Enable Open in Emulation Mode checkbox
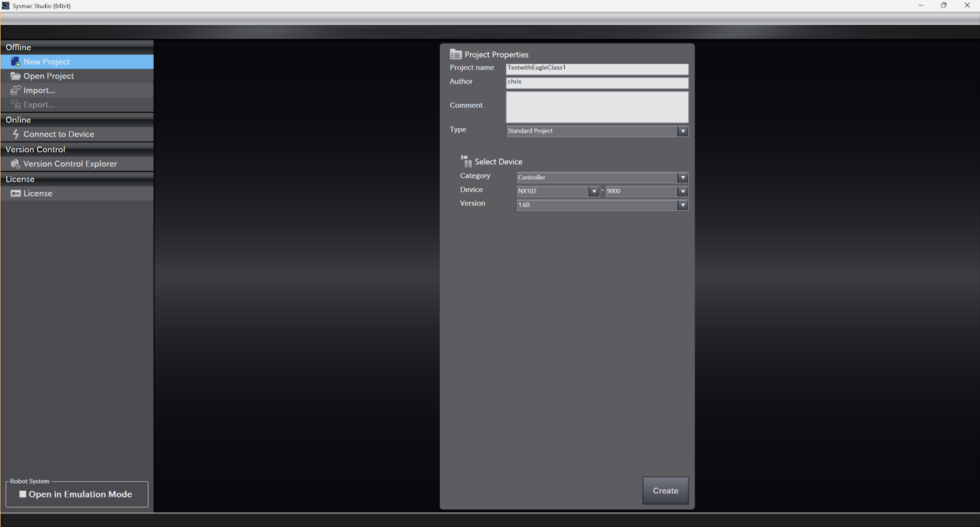 point(23,494)
